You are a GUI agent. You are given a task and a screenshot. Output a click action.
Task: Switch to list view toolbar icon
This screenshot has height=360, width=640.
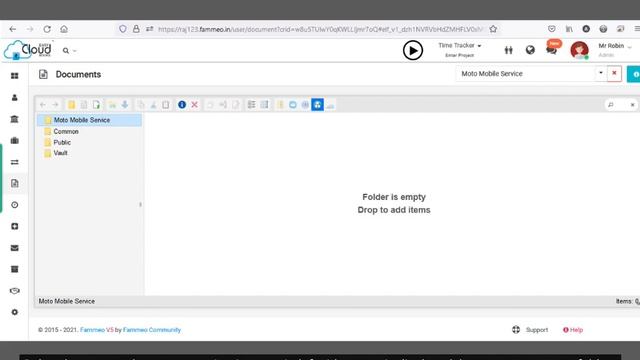point(251,105)
